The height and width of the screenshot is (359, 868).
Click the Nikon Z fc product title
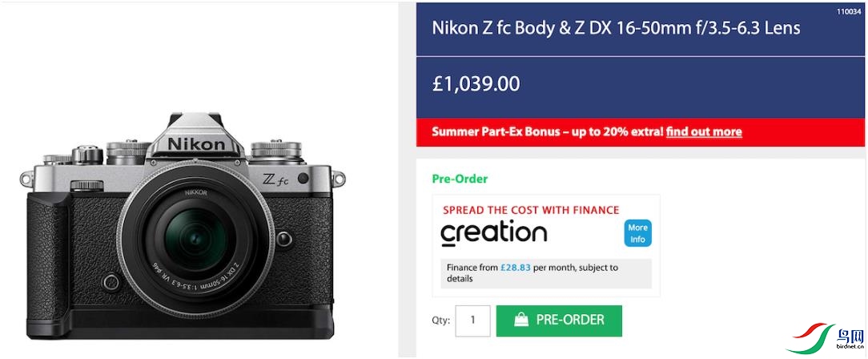pos(616,28)
